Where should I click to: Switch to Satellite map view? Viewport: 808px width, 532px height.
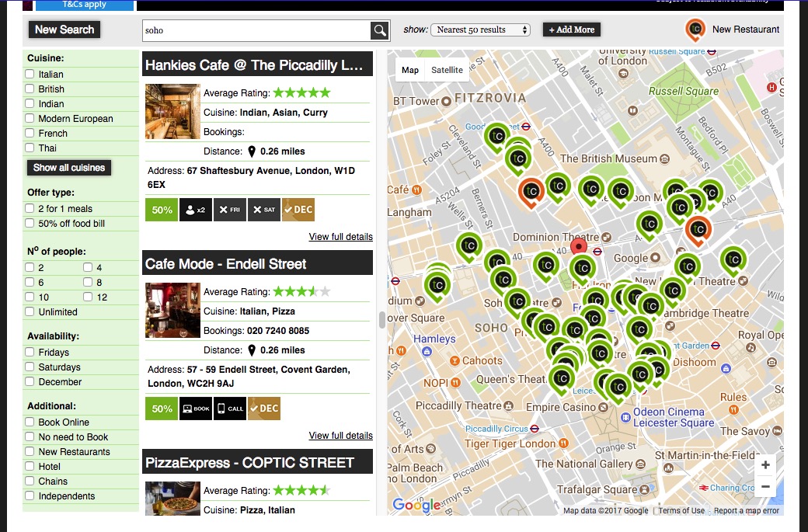tap(447, 70)
